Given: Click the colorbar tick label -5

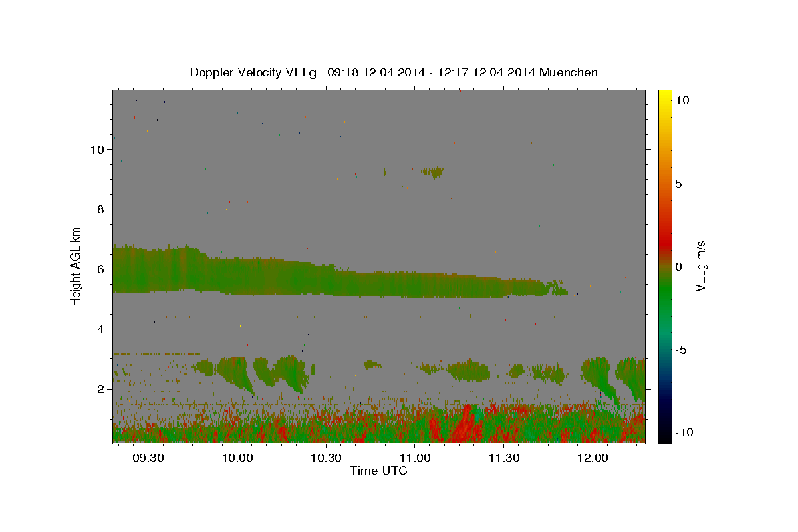Looking at the screenshot, I should click(x=680, y=350).
